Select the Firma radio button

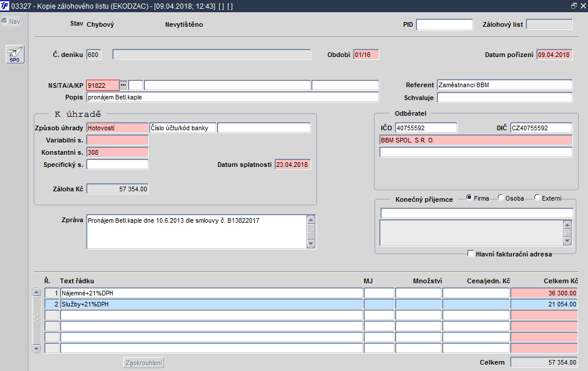[469, 197]
